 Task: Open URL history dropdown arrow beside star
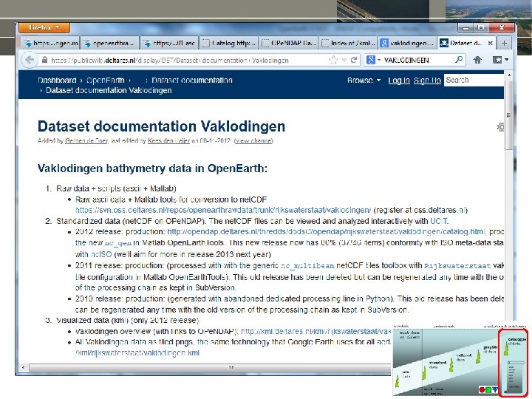(344, 60)
